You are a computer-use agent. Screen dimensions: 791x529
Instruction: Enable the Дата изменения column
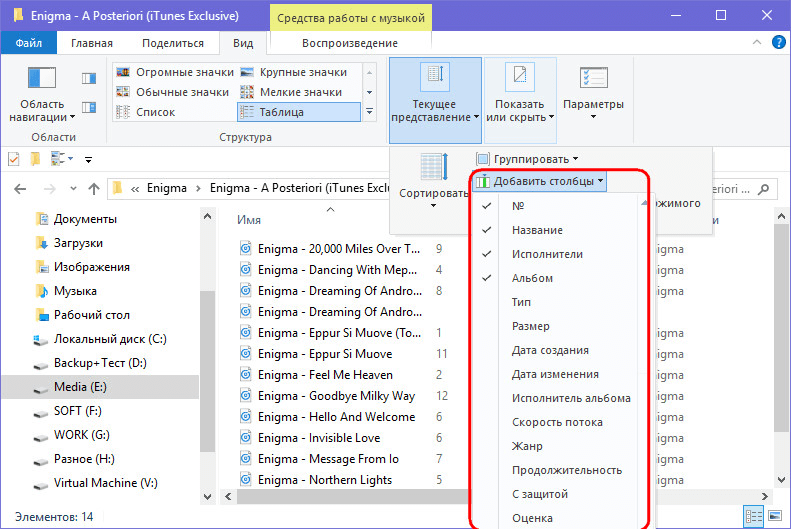[x=557, y=374]
